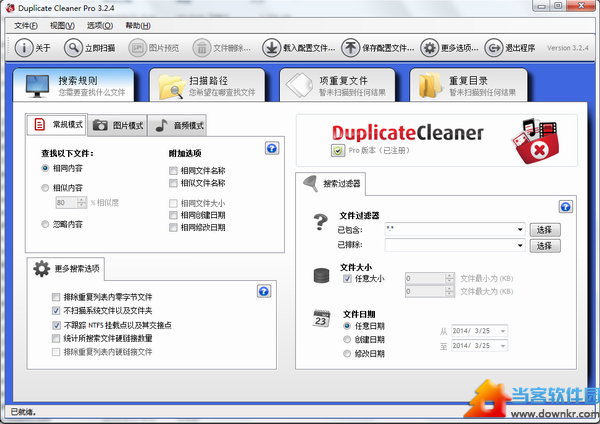
Task: Click the 文件最大为 size spinner arrows
Action: pyautogui.click(x=450, y=292)
